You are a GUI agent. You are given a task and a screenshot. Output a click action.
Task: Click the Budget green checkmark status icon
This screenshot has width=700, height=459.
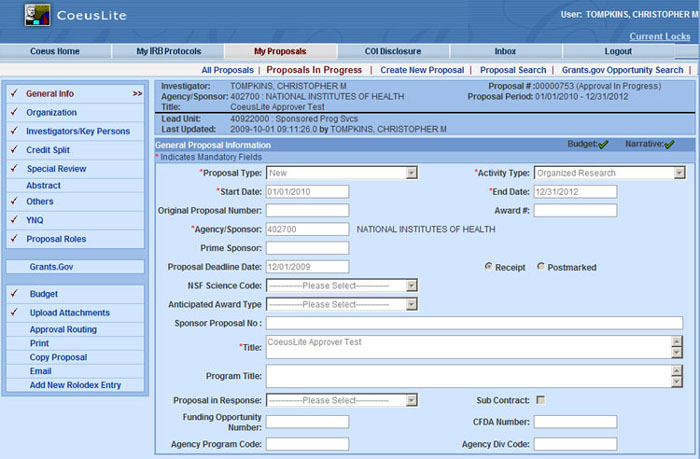click(x=602, y=145)
